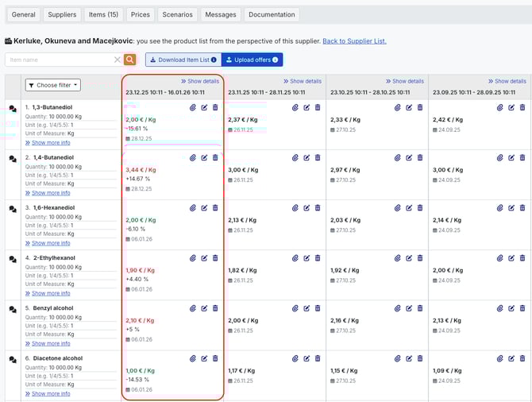Open attachments for 1,6-Hexanediol 2,00 €/Kg offer
Image resolution: width=532 pixels, height=402 pixels.
(x=193, y=207)
